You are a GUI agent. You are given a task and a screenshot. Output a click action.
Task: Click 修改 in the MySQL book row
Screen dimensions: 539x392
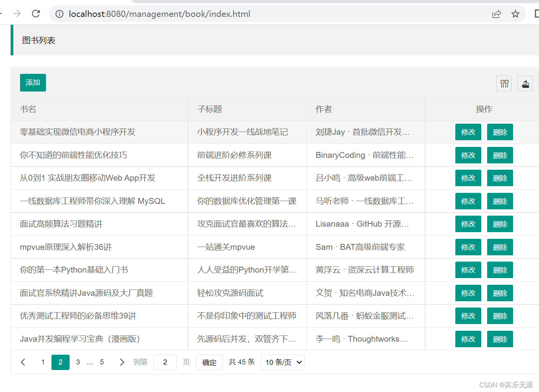[468, 201]
